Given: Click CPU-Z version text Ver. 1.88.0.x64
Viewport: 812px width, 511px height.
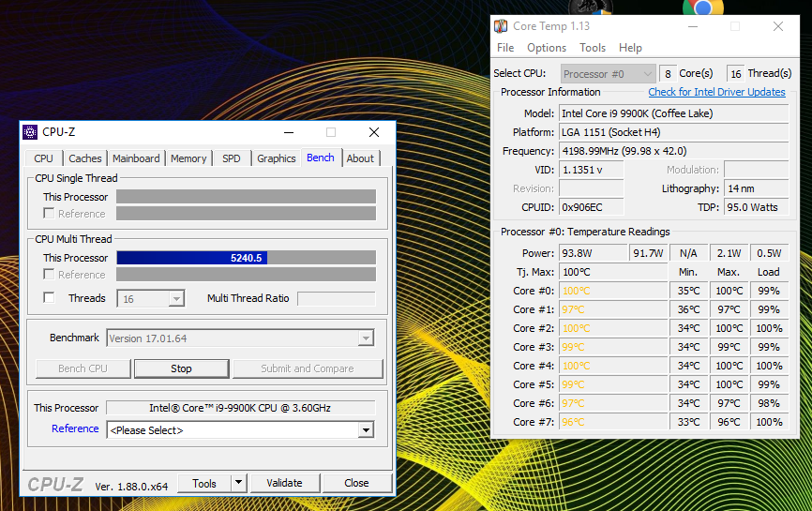Looking at the screenshot, I should pos(131,487).
